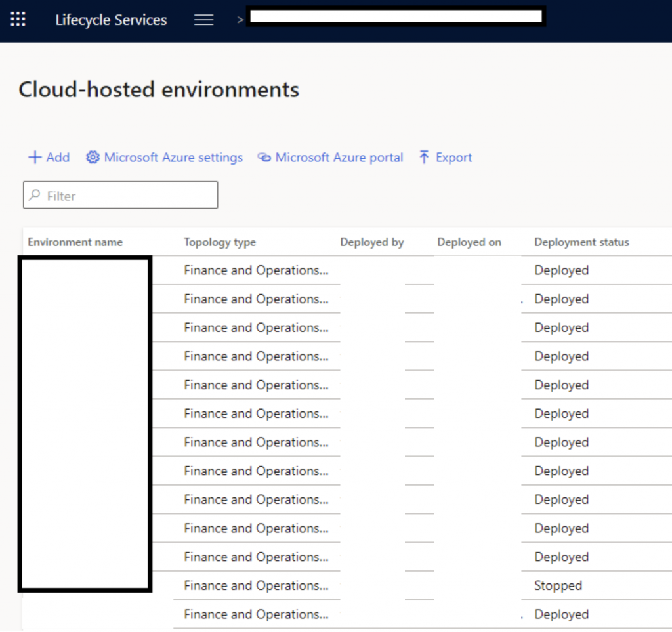
Task: Open Microsoft Azure portal link
Action: point(339,158)
